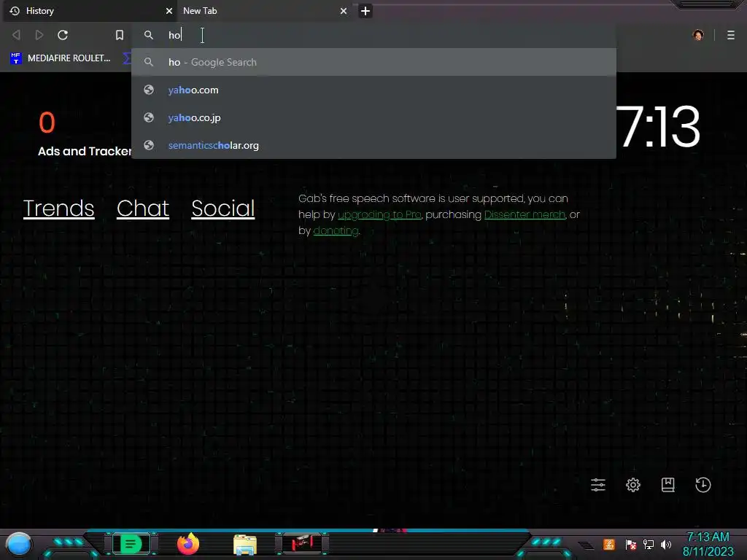The height and width of the screenshot is (560, 747).
Task: Open the customize sliders icon
Action: 598,485
